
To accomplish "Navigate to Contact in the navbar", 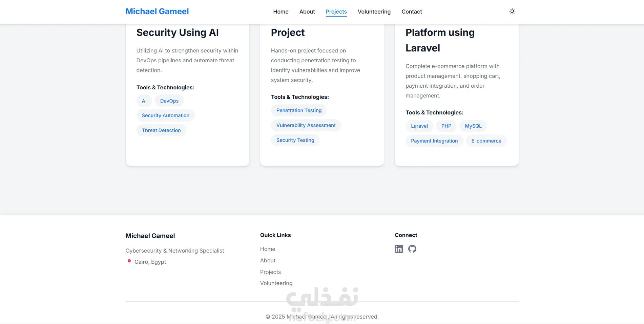I will (412, 12).
